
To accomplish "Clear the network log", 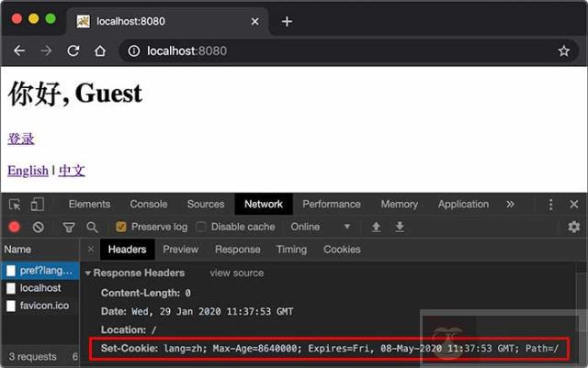I will (x=38, y=227).
